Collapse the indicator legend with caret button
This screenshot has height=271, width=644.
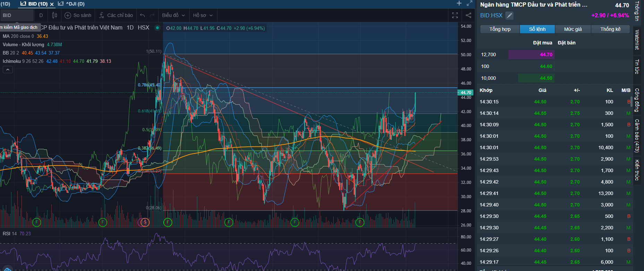pyautogui.click(x=8, y=70)
